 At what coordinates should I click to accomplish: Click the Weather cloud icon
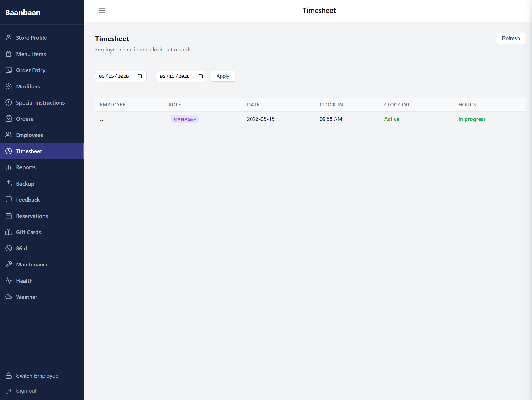click(x=9, y=297)
